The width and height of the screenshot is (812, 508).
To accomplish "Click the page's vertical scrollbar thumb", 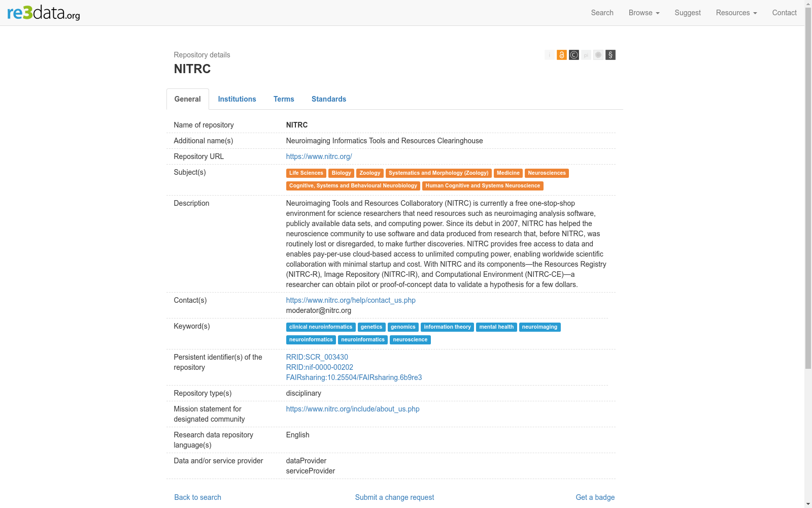I will click(x=808, y=188).
